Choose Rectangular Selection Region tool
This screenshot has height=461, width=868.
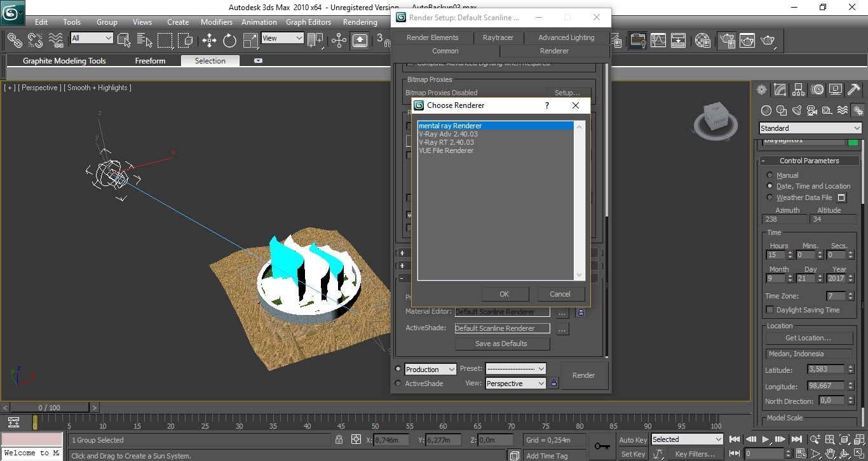pyautogui.click(x=165, y=41)
